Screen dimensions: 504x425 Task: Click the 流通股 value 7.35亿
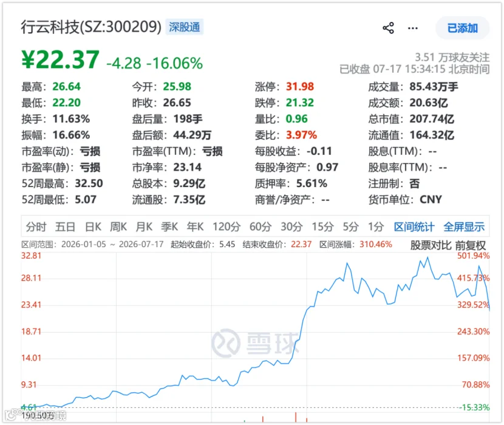coord(189,200)
